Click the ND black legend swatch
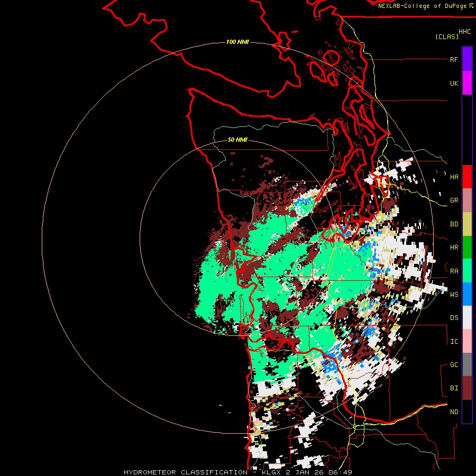The height and width of the screenshot is (476, 476). pyautogui.click(x=467, y=411)
